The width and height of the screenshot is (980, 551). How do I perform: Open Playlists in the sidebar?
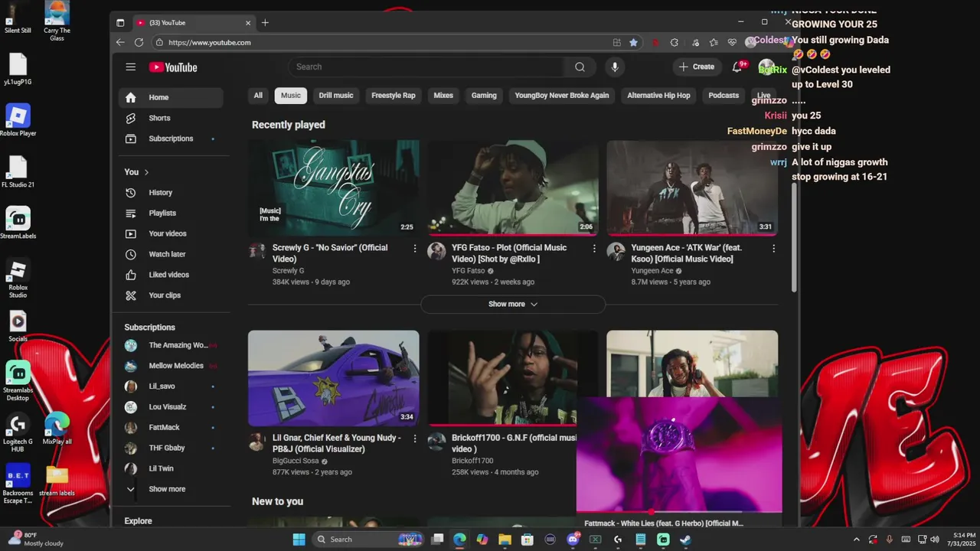tap(170, 214)
